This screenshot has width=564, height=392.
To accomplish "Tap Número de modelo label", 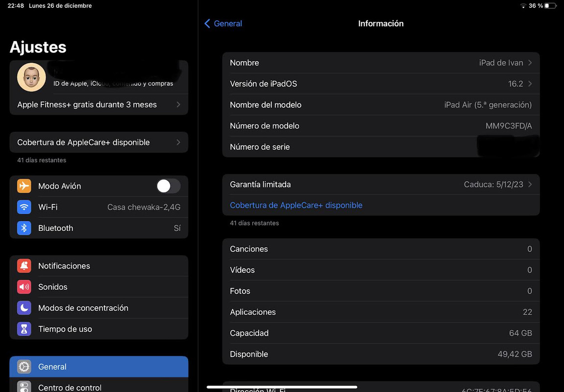I will click(265, 126).
